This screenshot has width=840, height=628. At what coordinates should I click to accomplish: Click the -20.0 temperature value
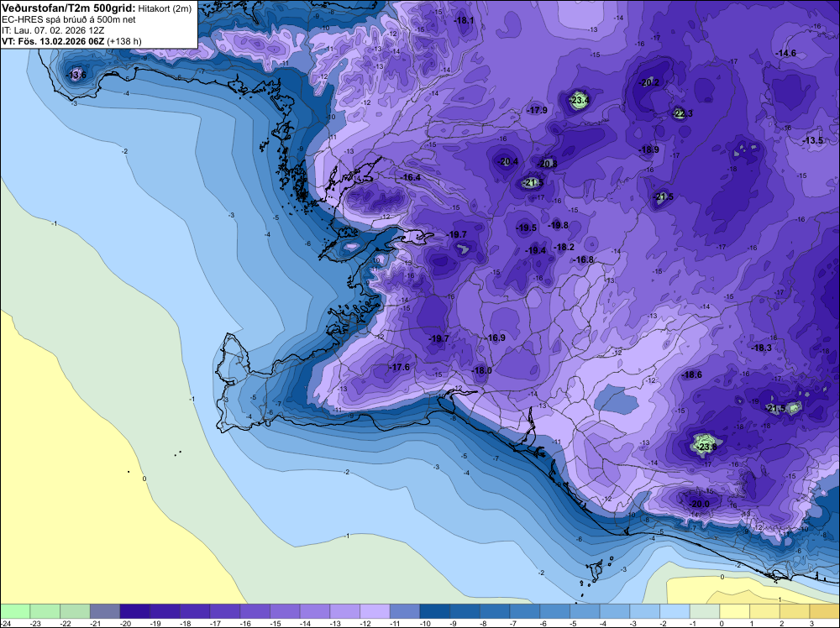[699, 504]
